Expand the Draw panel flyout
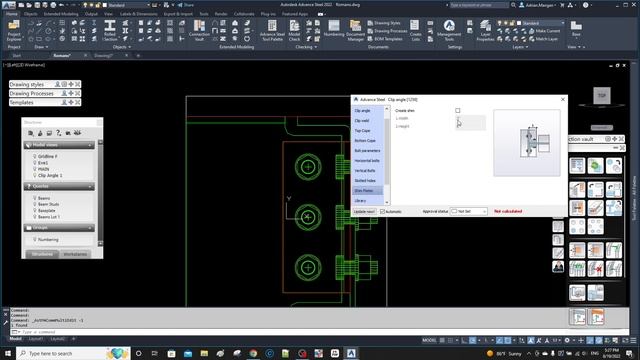Screen dimensions: 640x360 point(41,47)
